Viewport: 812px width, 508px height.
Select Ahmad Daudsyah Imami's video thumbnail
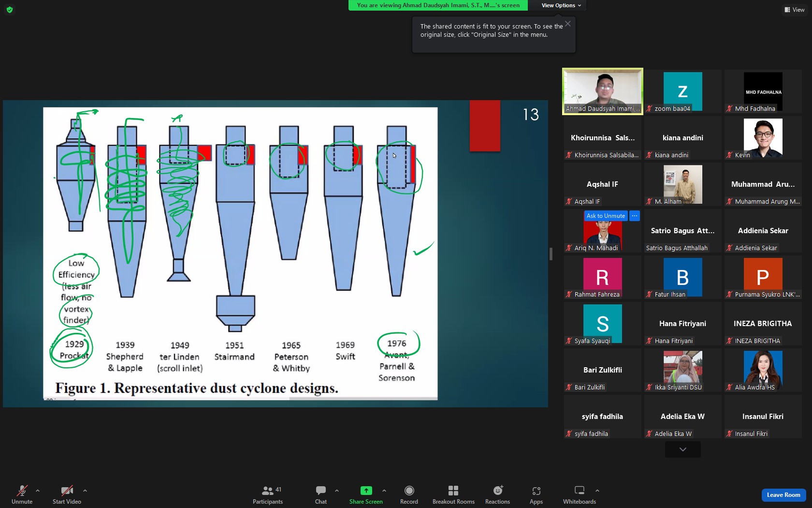click(603, 91)
